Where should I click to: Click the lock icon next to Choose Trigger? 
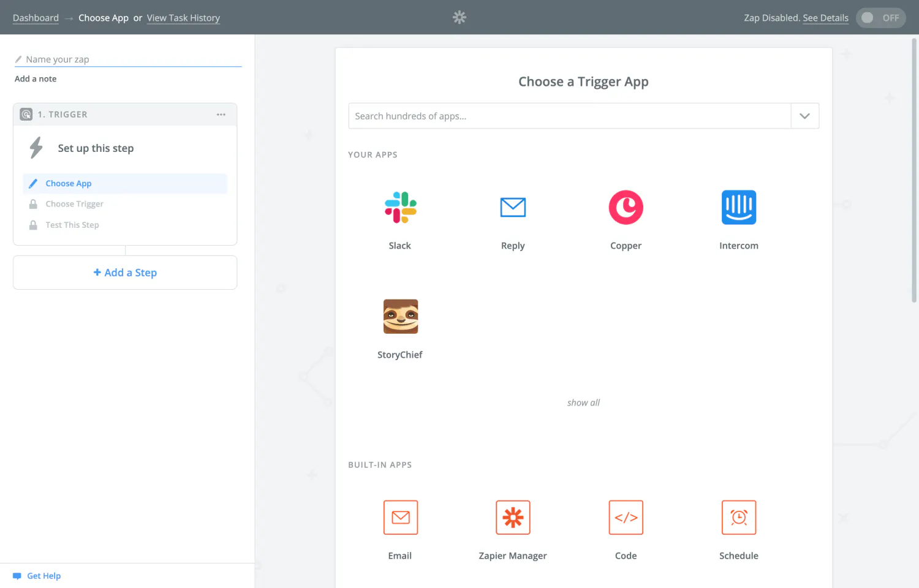point(33,204)
